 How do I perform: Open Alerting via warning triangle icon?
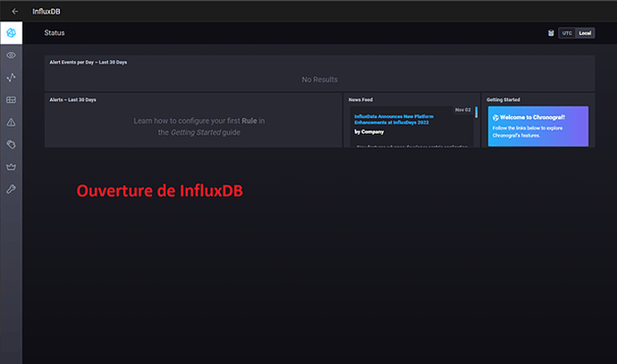click(11, 123)
